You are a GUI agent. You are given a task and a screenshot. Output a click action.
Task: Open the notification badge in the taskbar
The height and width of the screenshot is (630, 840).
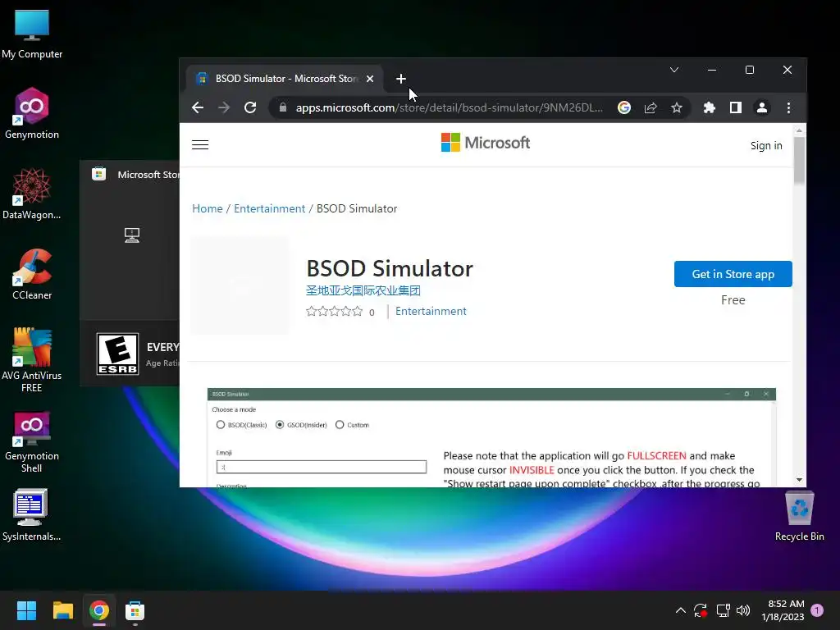817,610
